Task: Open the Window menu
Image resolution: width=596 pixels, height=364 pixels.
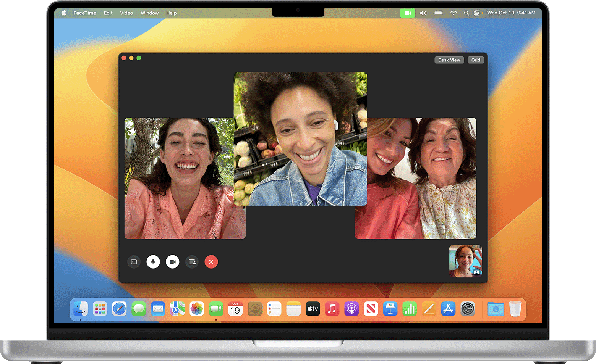Action: tap(149, 13)
